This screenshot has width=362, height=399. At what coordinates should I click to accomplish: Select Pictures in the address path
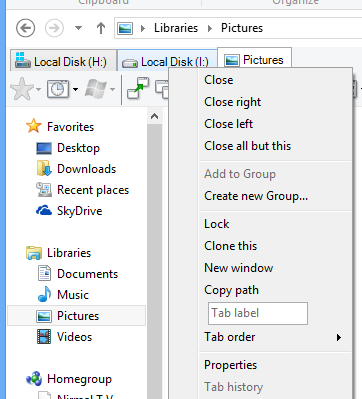(242, 28)
